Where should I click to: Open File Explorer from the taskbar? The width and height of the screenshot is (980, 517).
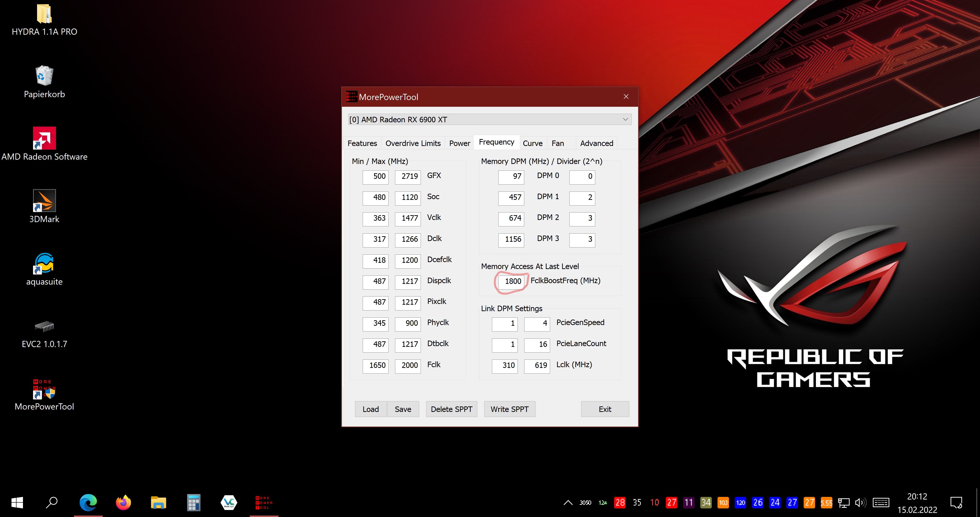158,503
